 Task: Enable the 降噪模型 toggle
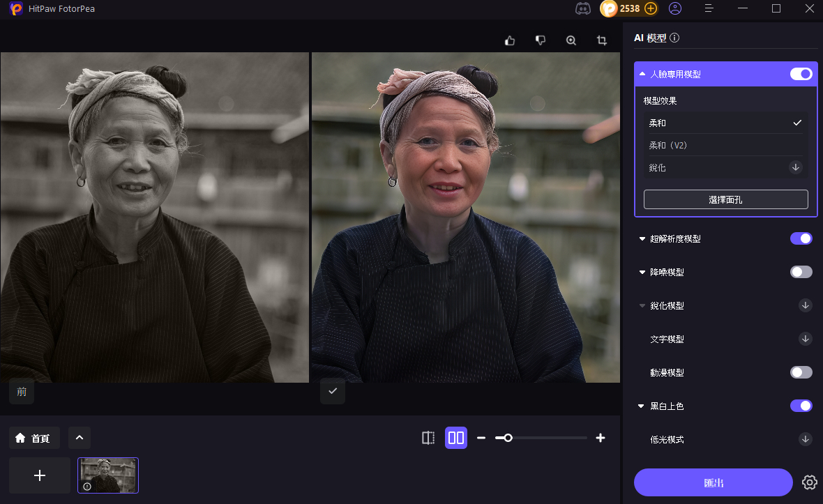(801, 272)
